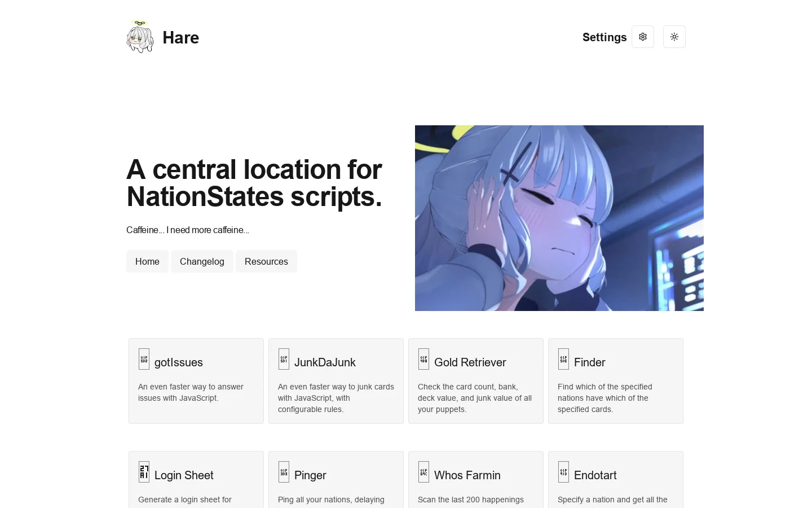Click the Pinger file icon

coord(284,472)
